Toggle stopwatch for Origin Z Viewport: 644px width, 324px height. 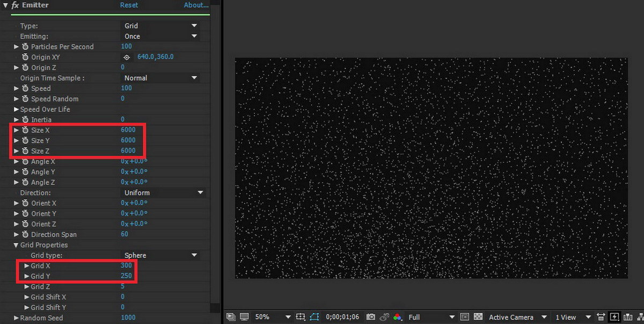pos(25,68)
